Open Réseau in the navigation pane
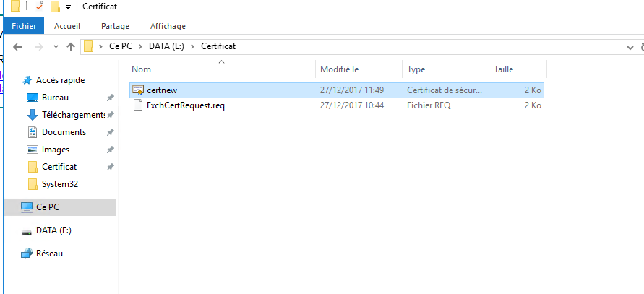 tap(49, 254)
